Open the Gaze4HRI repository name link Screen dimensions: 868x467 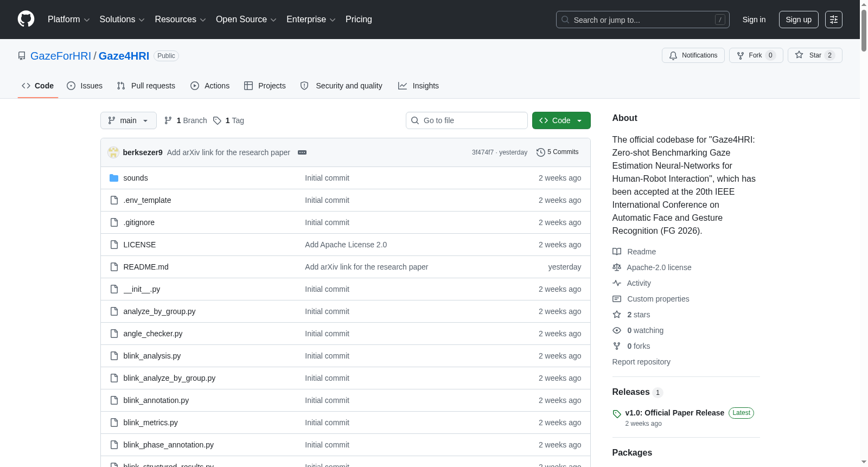click(x=124, y=56)
